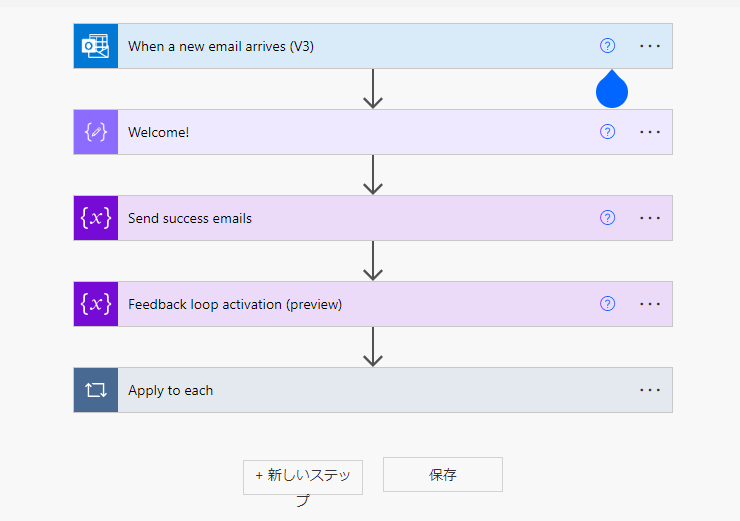Open help for Feedback loop activation step
This screenshot has height=521, width=740.
(607, 304)
